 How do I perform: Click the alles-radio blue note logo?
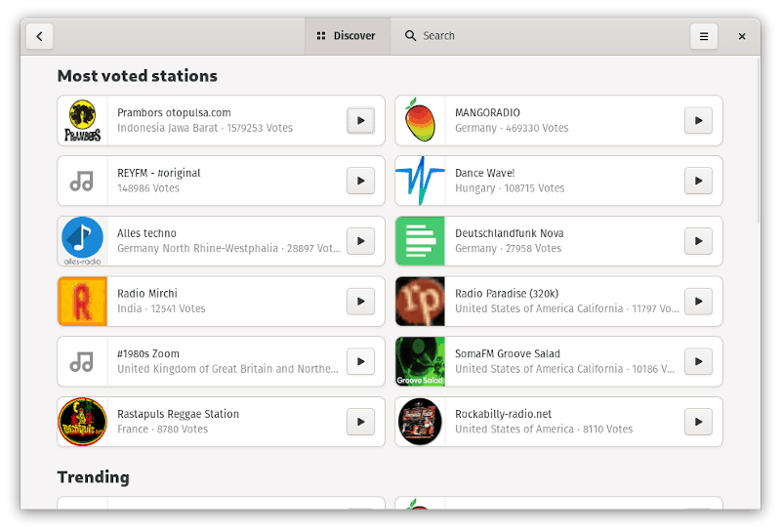(82, 241)
